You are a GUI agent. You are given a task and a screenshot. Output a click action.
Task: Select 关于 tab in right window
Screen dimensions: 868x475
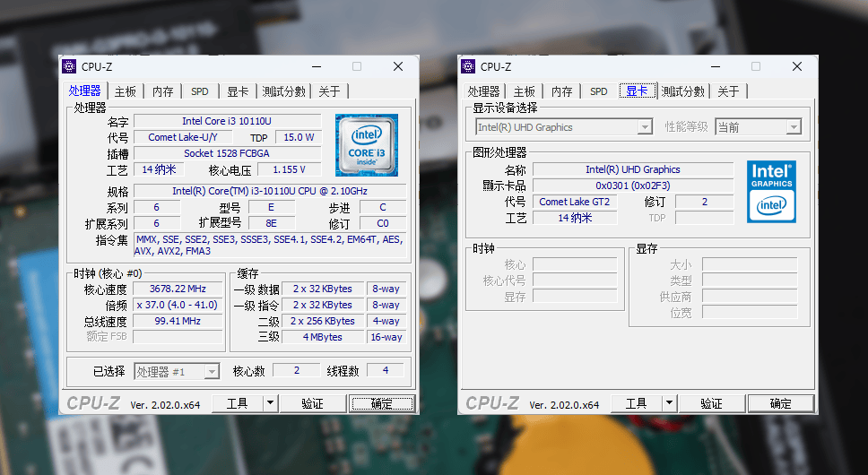[728, 91]
